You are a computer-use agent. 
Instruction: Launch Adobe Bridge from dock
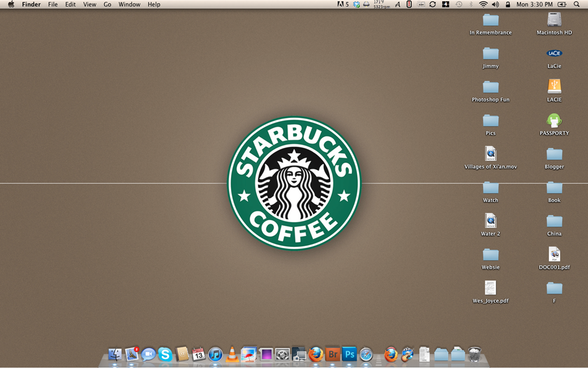click(x=332, y=354)
